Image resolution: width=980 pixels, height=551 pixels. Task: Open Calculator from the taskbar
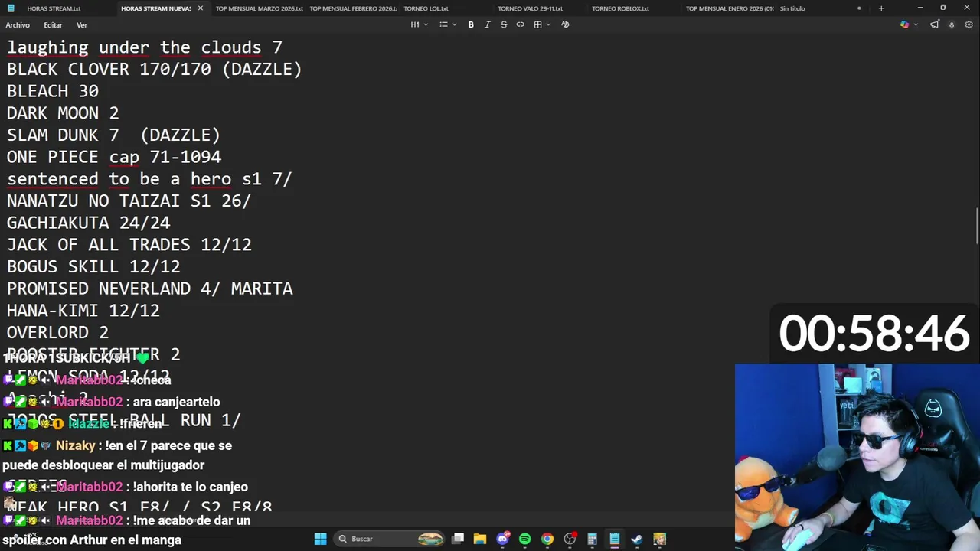click(x=592, y=539)
